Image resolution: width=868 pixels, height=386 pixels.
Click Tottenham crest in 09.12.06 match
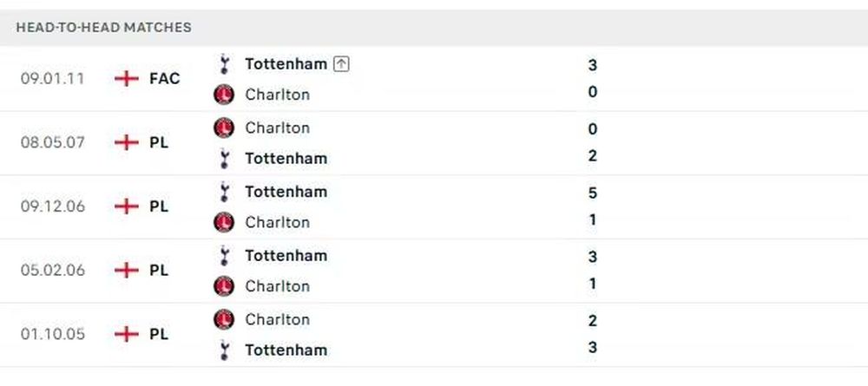(224, 192)
